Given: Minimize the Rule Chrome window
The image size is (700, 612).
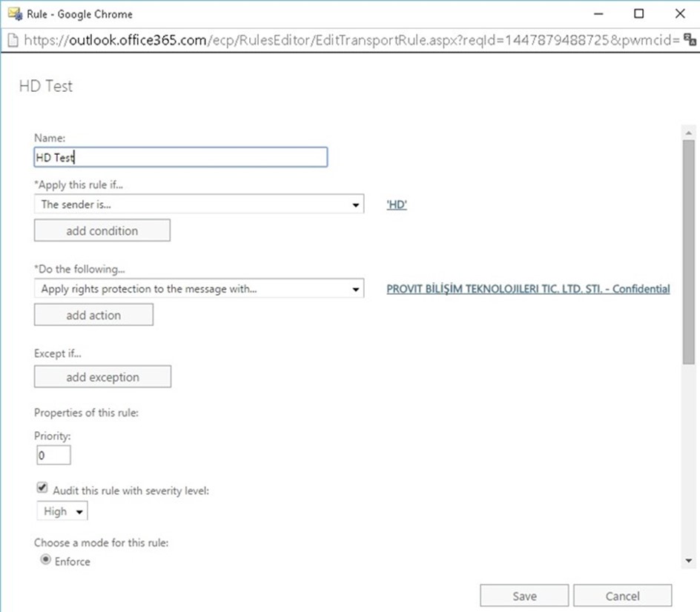Looking at the screenshot, I should (598, 14).
